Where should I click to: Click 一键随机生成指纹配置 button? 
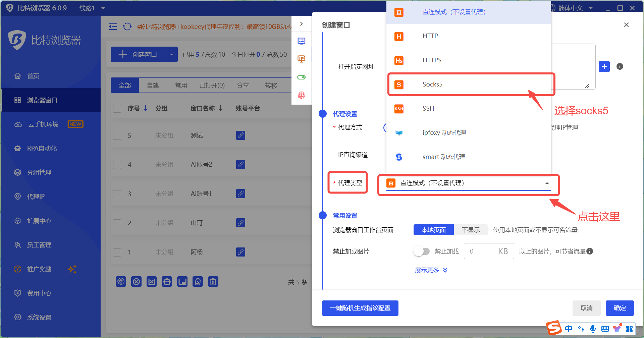[x=360, y=308]
